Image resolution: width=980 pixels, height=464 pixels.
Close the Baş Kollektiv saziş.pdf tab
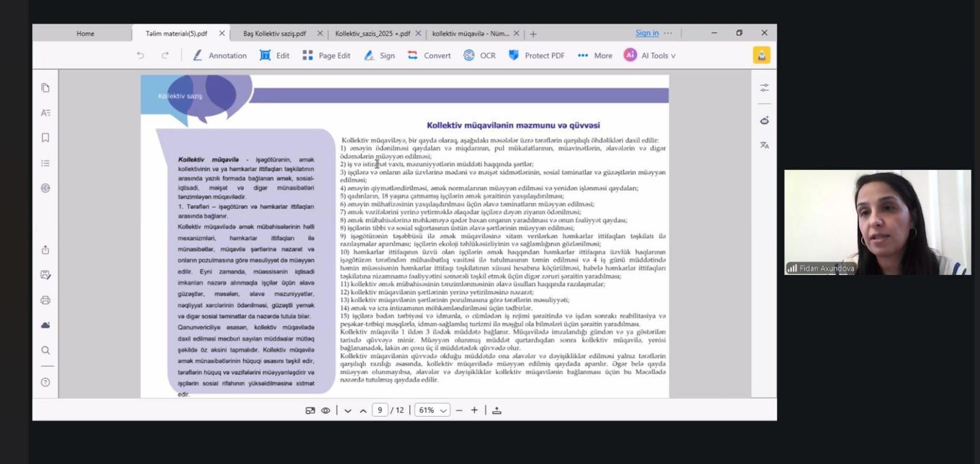click(320, 33)
